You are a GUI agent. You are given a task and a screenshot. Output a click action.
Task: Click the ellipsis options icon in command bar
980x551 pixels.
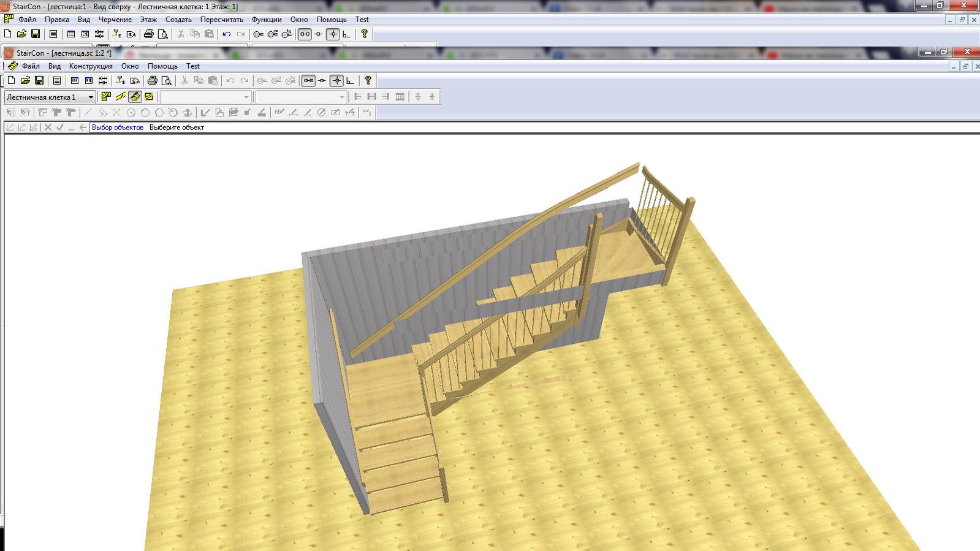click(72, 127)
